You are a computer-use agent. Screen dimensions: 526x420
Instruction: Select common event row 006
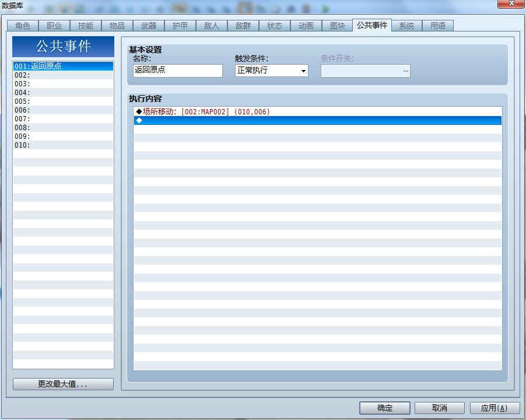(x=63, y=110)
